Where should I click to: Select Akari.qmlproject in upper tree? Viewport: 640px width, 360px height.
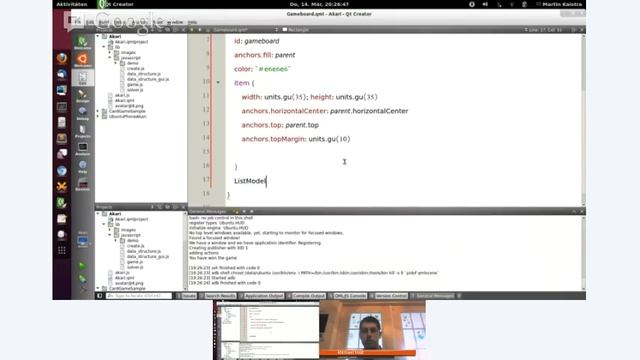(131, 42)
